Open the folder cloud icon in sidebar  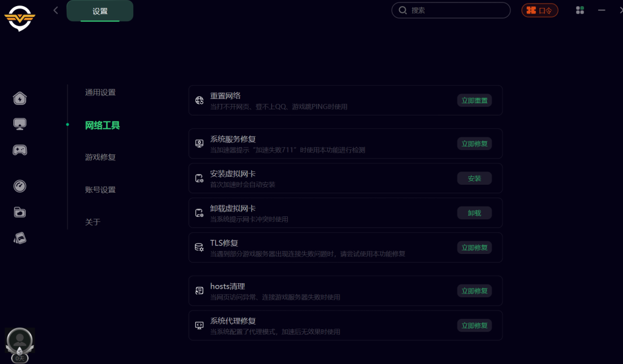pos(19,212)
